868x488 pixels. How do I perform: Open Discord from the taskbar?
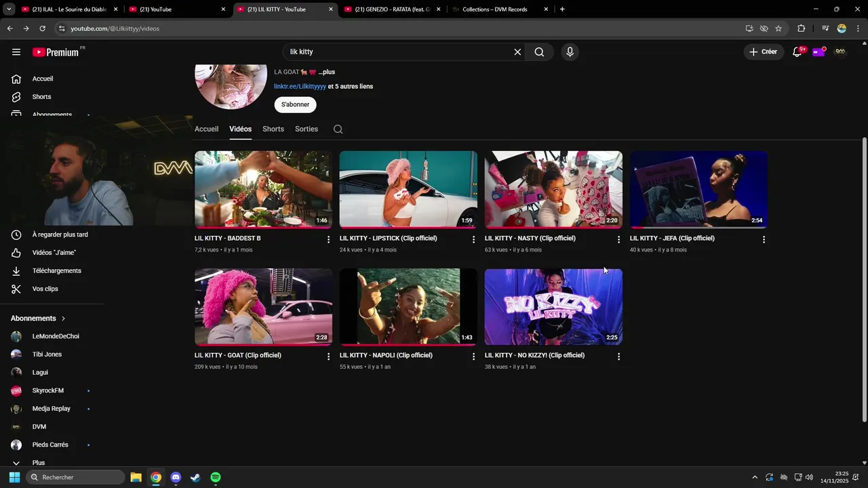[x=176, y=477]
